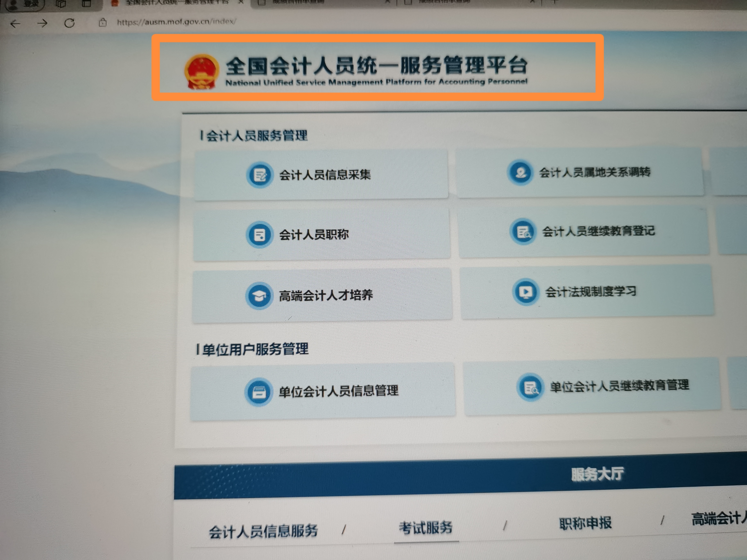Click the 高端会计人才培养 graduation cap icon

coord(259,296)
